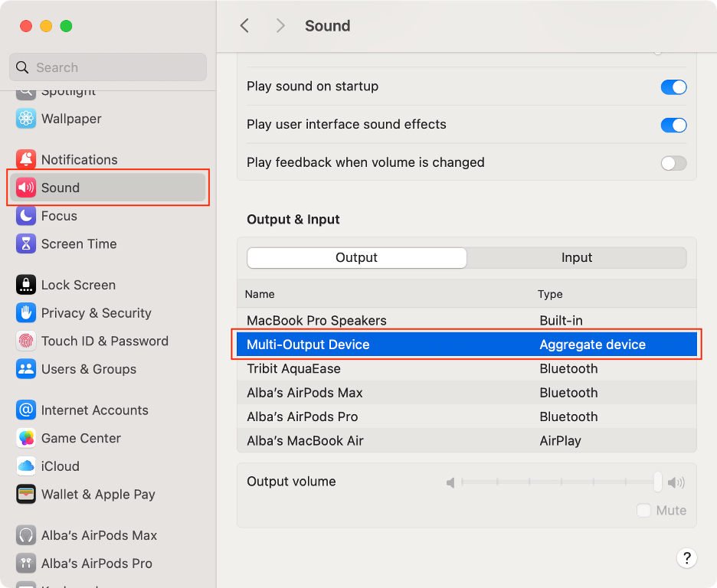
Task: Click the AirPlay type cell
Action: pos(560,440)
